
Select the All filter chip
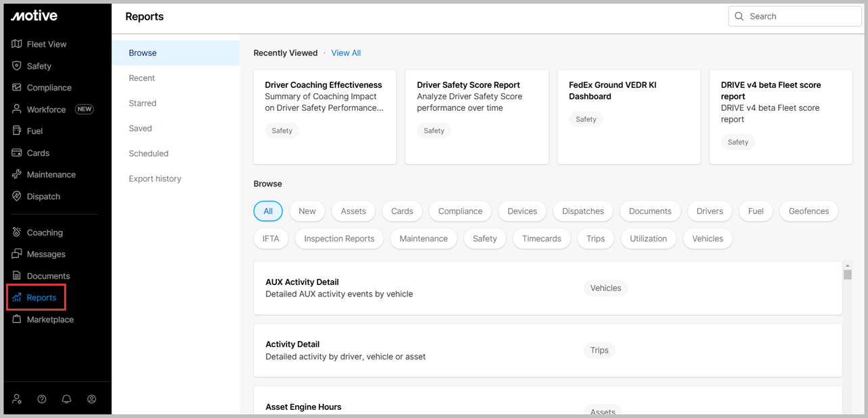point(268,211)
